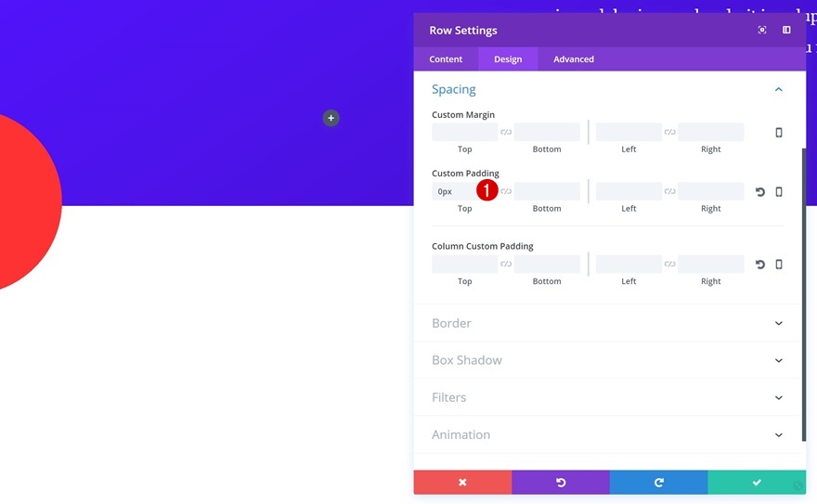Click the resize handle at modal corner

pos(798,486)
